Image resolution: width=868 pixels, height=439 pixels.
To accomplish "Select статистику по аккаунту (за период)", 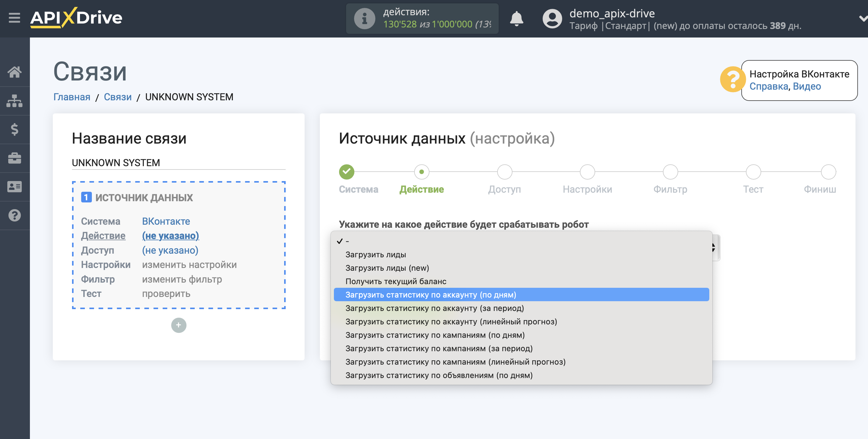I will click(x=521, y=308).
